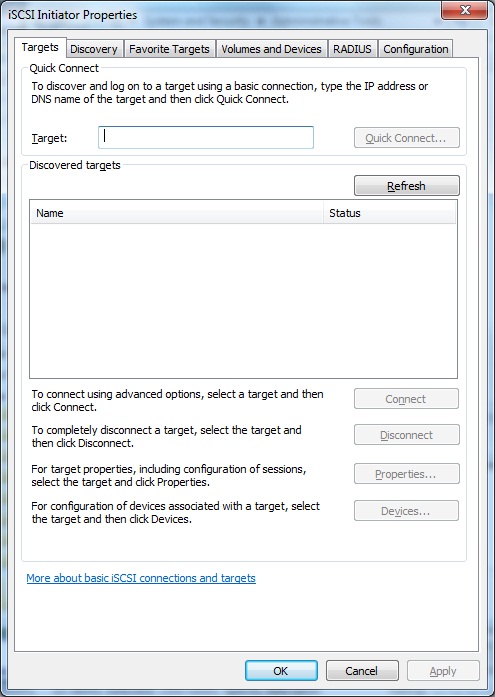This screenshot has height=697, width=495.
Task: Select the Volumes and Devices tab
Action: pyautogui.click(x=271, y=49)
